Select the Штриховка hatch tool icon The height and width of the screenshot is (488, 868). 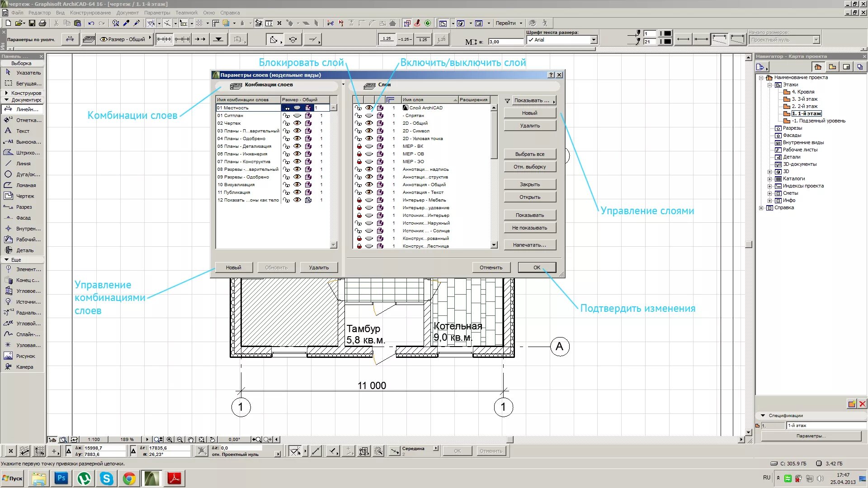point(8,153)
